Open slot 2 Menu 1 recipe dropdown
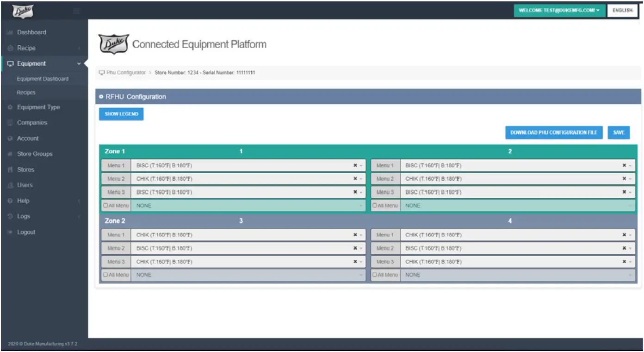Screen dimensions: 644x352 click(518, 165)
